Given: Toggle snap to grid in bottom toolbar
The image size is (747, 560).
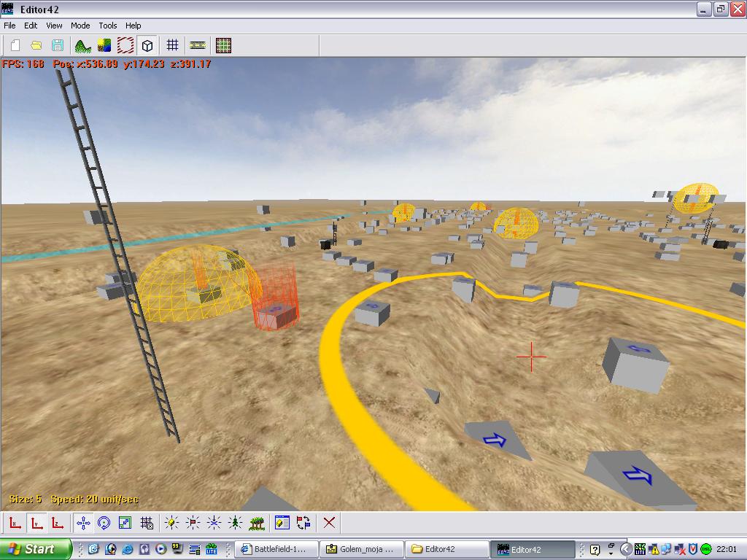Looking at the screenshot, I should [147, 523].
